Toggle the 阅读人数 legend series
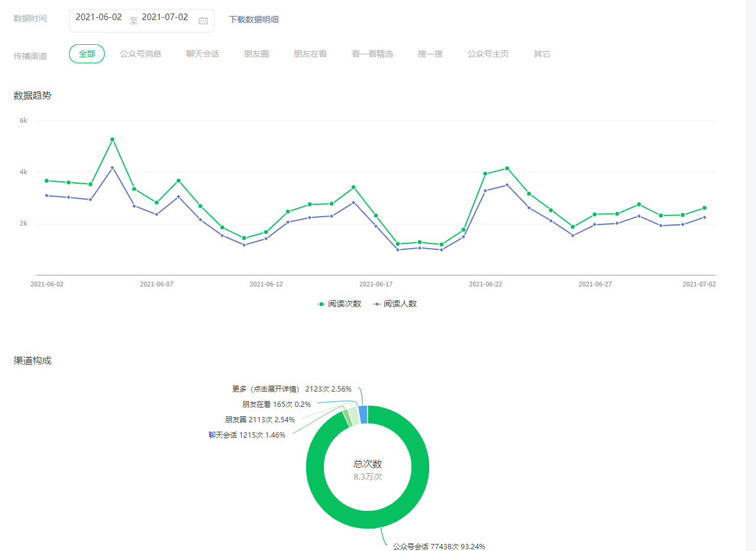 pyautogui.click(x=395, y=304)
